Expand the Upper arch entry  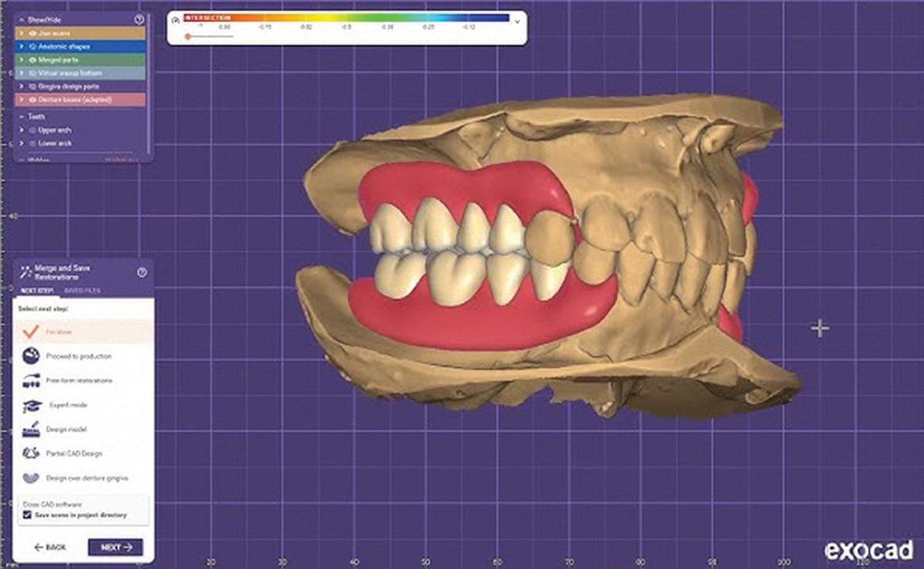pos(21,129)
